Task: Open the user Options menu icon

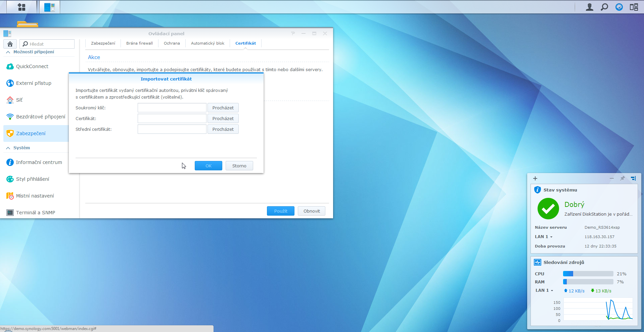Action: (589, 7)
